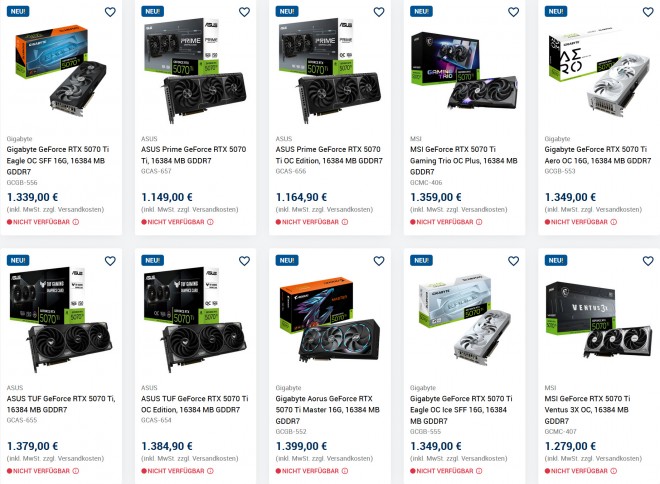
Task: Open Gigabyte Eagle OC Ice SFF product image
Action: (x=464, y=320)
